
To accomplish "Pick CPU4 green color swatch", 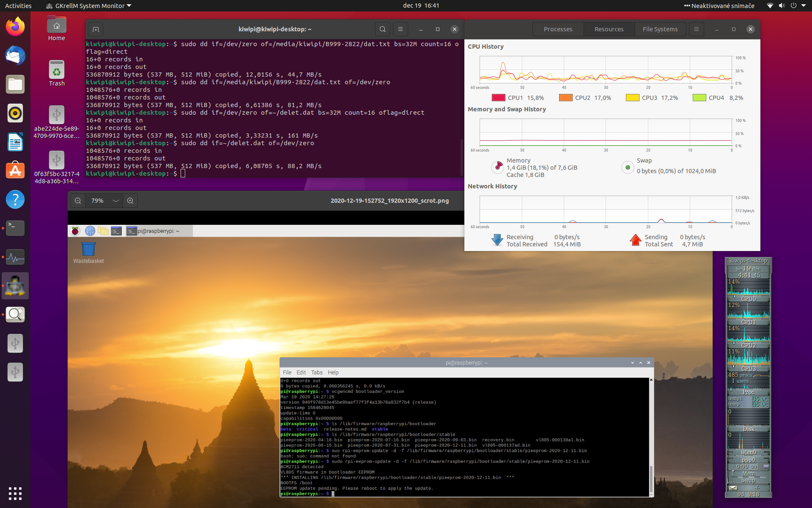I will [x=699, y=98].
